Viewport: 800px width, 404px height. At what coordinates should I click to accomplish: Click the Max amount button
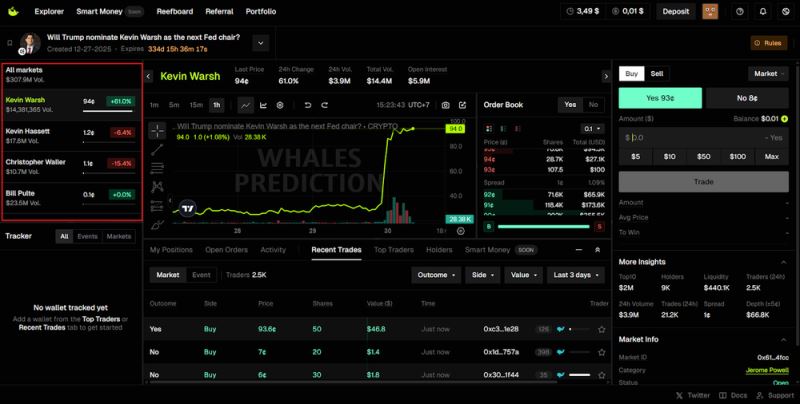pos(771,157)
